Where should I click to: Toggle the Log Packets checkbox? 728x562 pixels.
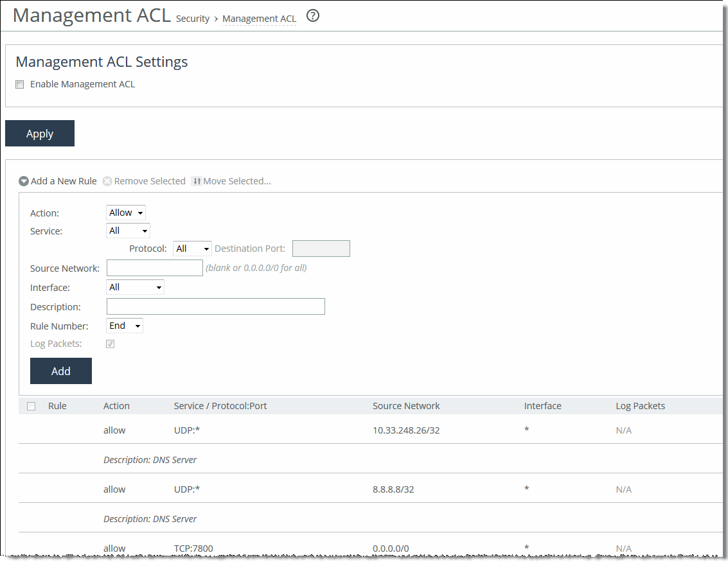coord(111,344)
